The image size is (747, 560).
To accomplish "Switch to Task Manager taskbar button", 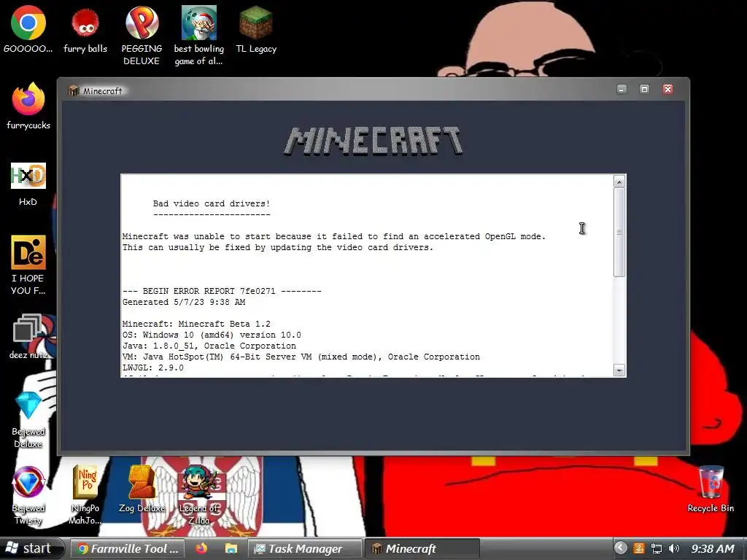I will coord(305,548).
